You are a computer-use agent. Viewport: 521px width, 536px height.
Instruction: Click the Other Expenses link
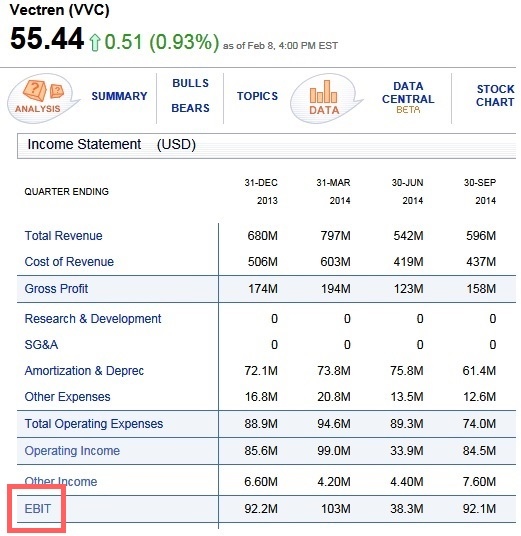[67, 397]
